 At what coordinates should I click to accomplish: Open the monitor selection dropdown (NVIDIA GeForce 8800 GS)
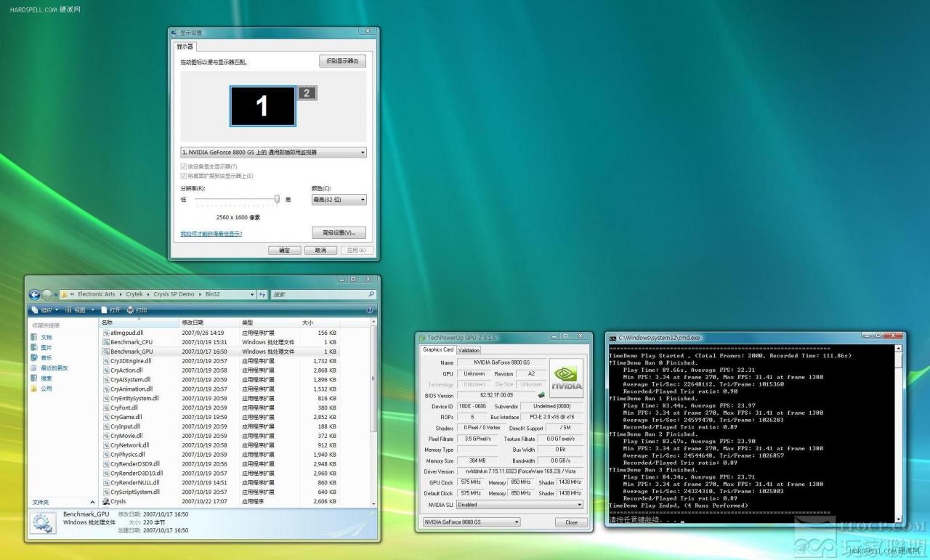pos(273,153)
